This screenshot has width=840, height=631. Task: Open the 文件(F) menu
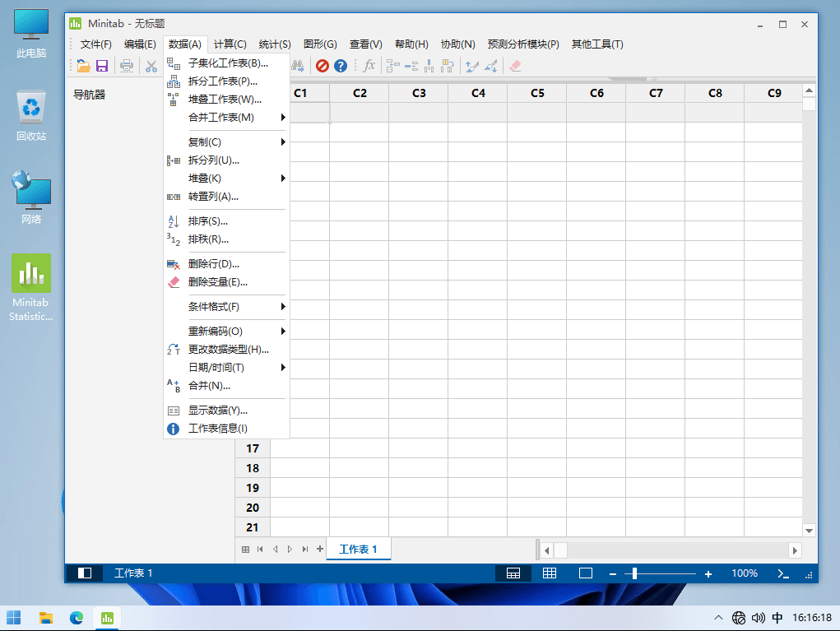[96, 44]
